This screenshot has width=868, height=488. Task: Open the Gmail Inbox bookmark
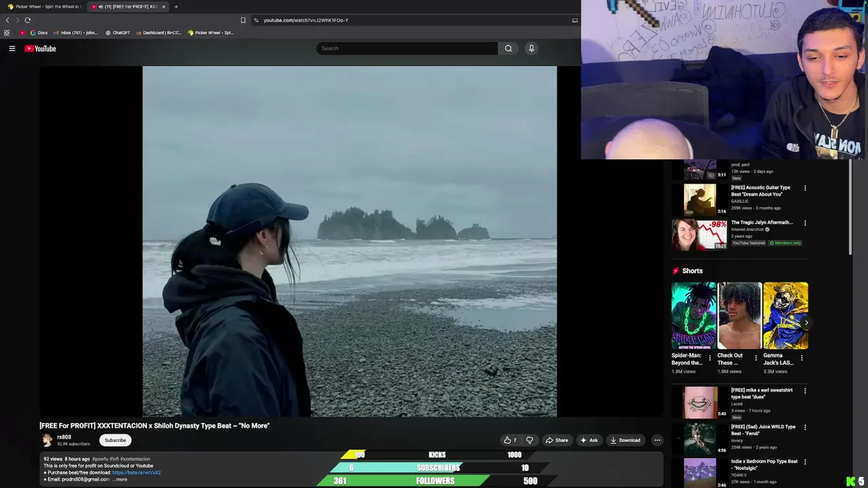pyautogui.click(x=75, y=33)
